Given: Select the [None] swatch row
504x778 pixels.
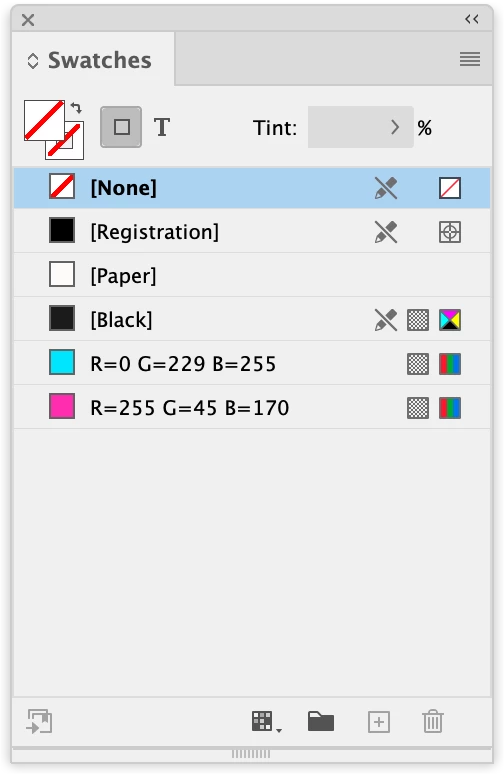Looking at the screenshot, I should point(252,188).
